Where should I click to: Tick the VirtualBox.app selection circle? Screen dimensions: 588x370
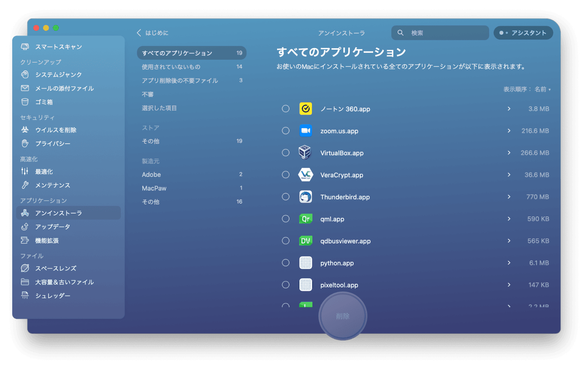click(286, 153)
